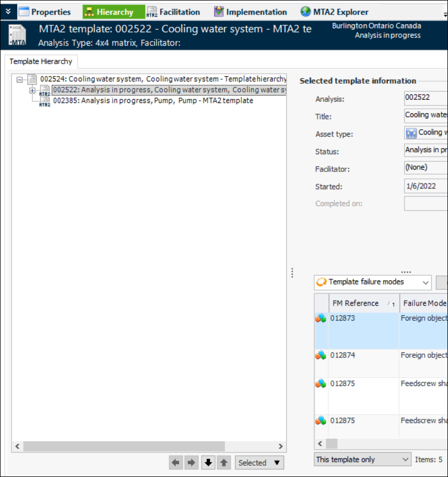This screenshot has height=477, width=448.
Task: Click the Failure Mode column header
Action: pos(424,303)
